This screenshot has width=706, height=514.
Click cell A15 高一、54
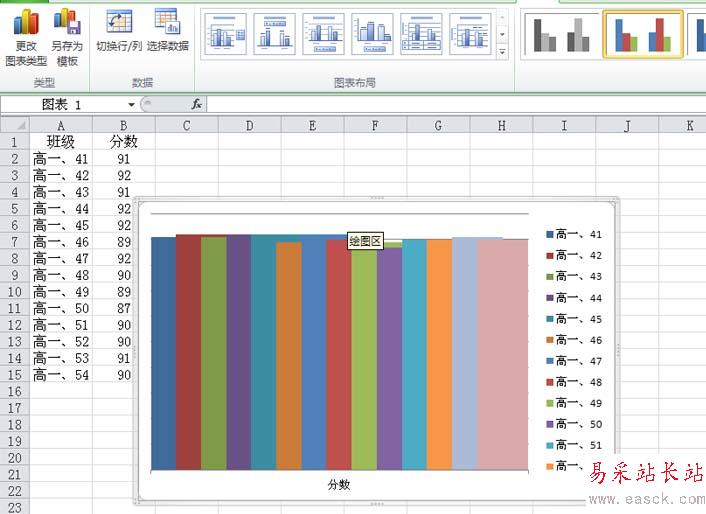click(61, 374)
